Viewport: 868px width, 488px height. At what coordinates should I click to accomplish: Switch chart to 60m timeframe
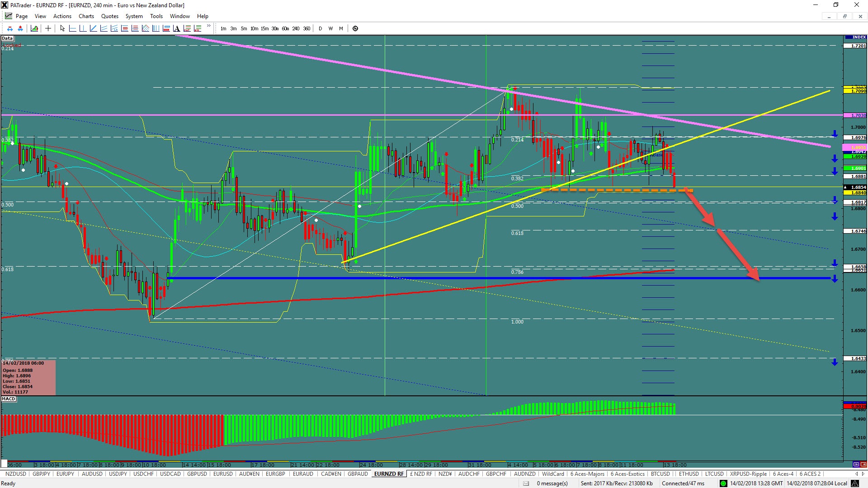(285, 28)
